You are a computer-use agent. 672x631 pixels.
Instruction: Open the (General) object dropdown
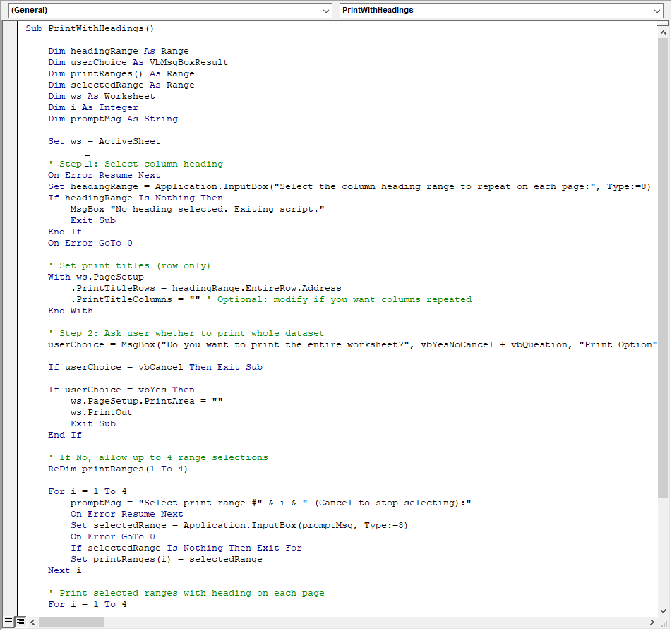tap(170, 11)
